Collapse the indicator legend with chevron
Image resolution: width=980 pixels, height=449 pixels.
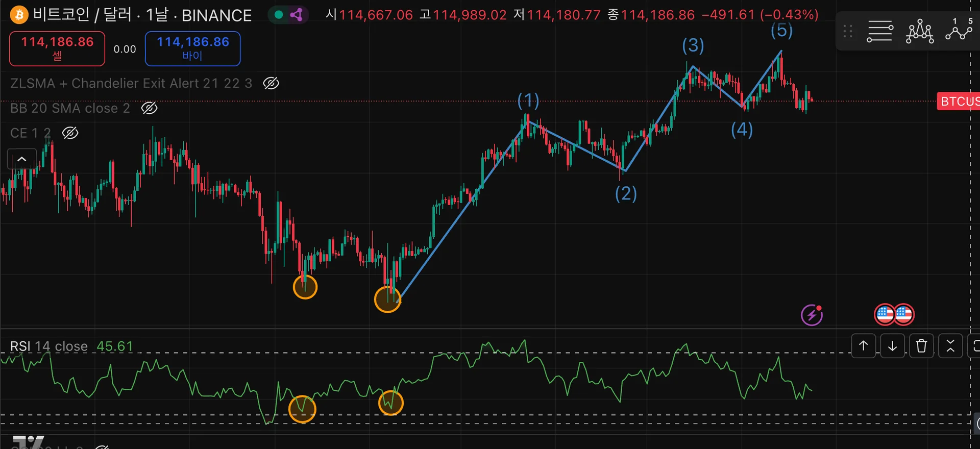coord(22,159)
